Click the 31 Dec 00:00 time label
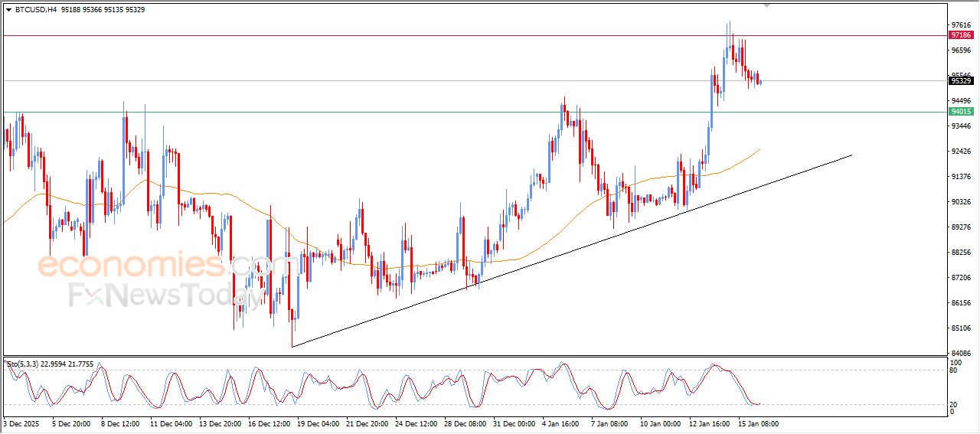This screenshot has height=434, width=980. [512, 423]
